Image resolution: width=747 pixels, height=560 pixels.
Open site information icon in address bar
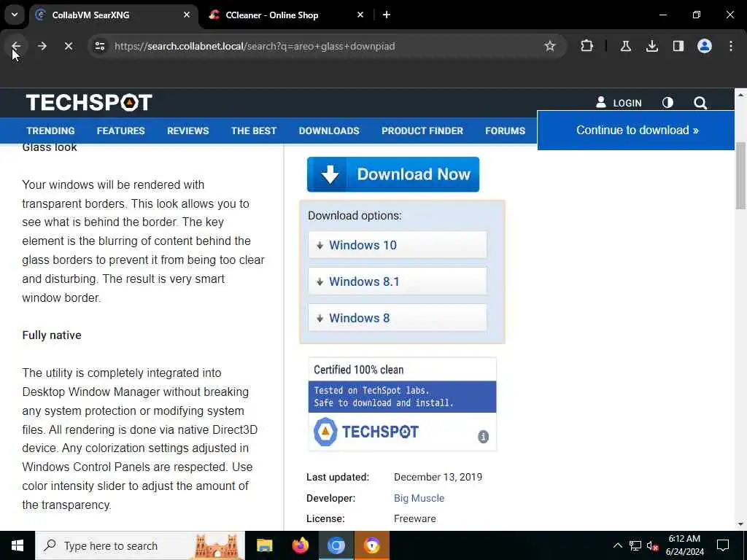tap(99, 46)
